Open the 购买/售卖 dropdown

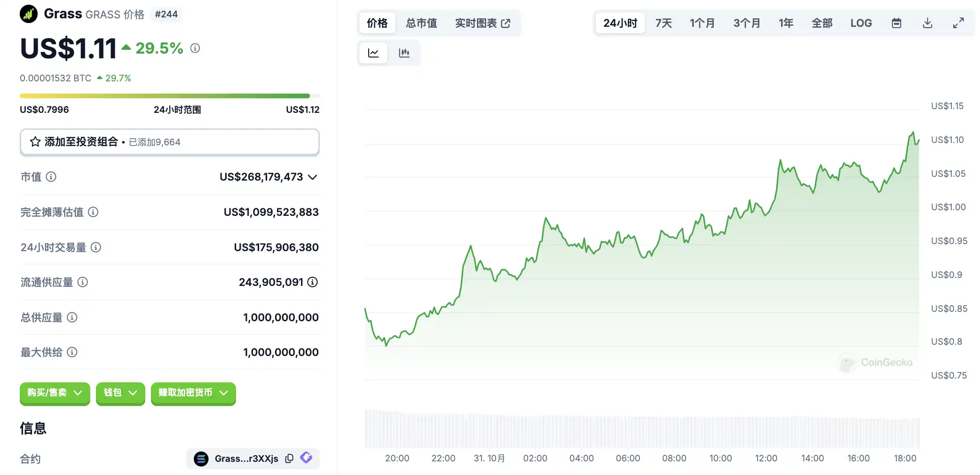(x=55, y=393)
